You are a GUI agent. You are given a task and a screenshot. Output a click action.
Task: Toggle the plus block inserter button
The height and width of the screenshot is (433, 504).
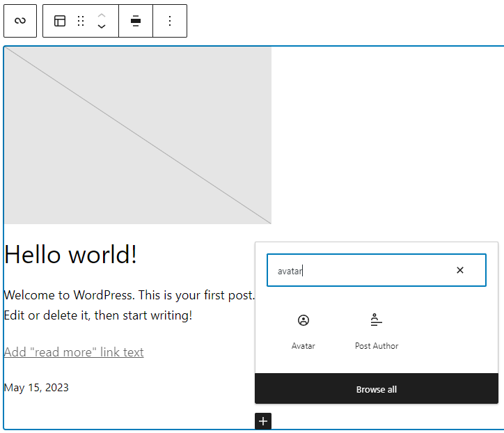click(263, 421)
